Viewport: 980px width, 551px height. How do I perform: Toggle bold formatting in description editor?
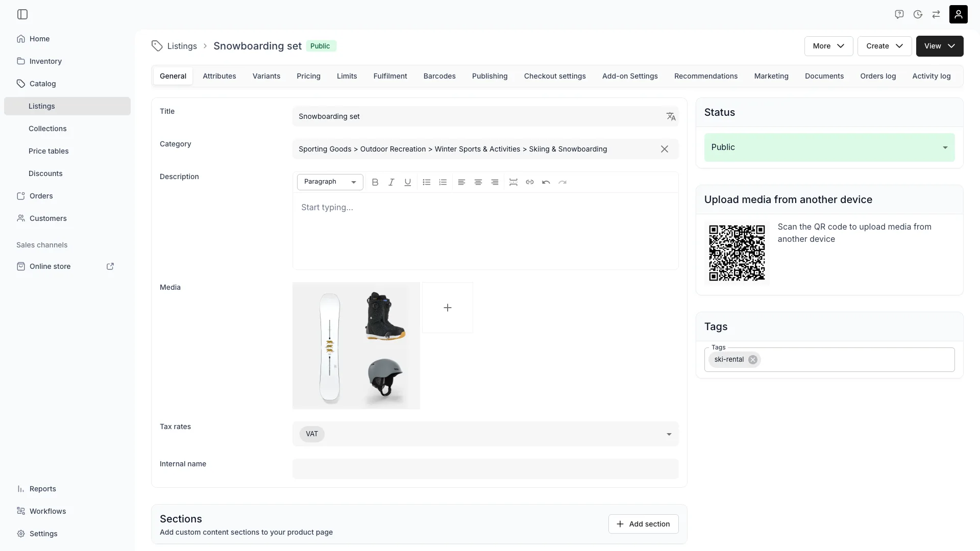375,182
